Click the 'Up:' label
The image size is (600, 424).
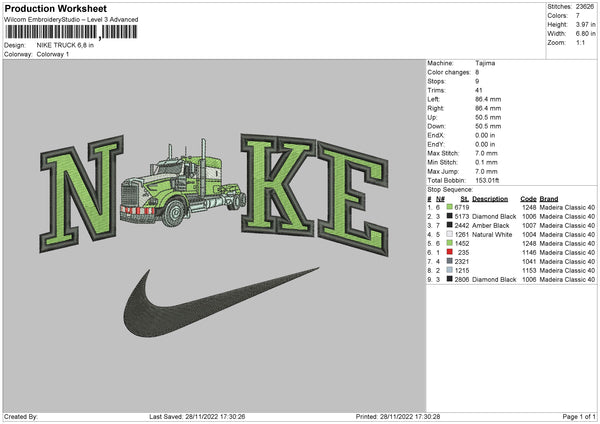[x=432, y=117]
